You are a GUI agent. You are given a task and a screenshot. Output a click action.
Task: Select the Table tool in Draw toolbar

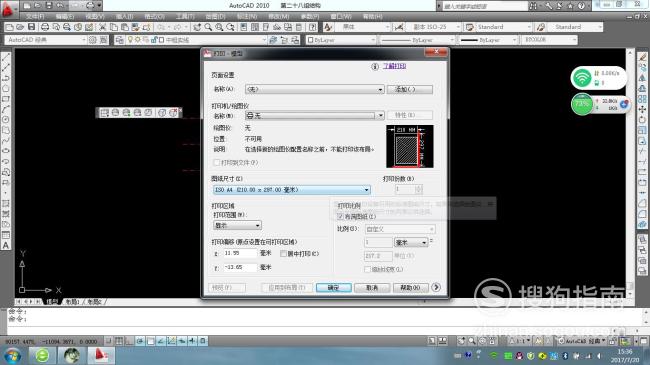click(x=6, y=235)
